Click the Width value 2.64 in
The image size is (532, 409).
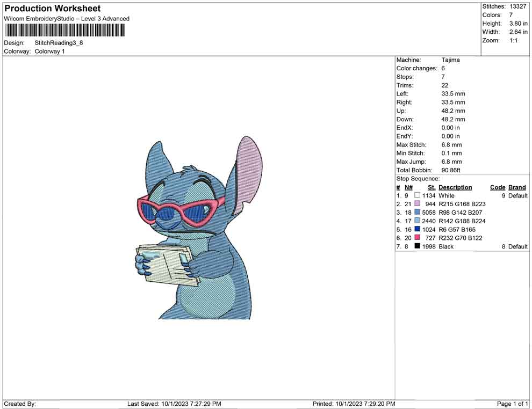coord(518,32)
